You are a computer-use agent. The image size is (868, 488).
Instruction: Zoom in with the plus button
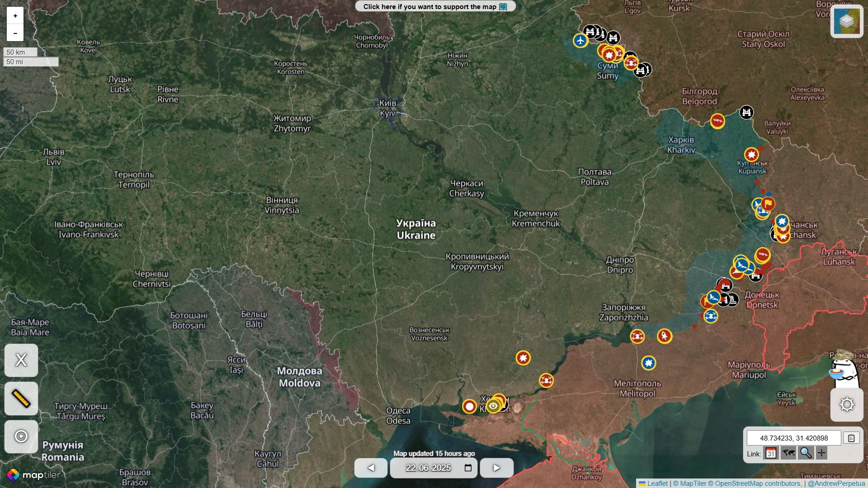pos(15,16)
